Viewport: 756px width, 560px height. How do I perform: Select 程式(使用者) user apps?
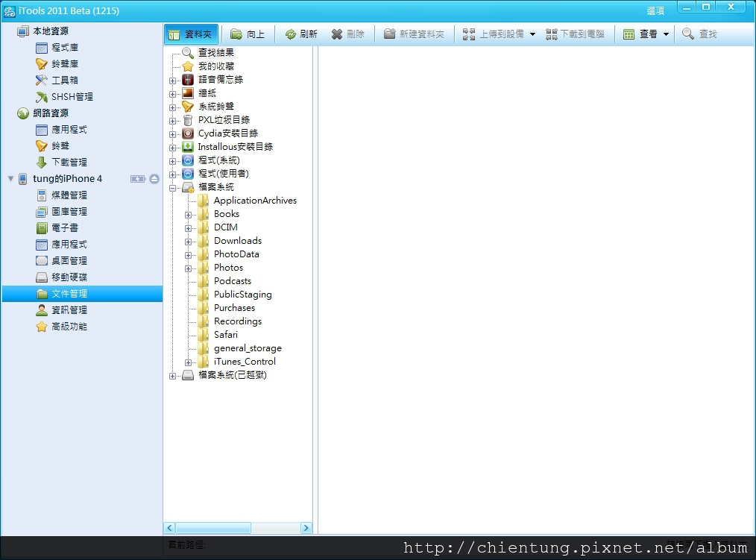pos(224,174)
